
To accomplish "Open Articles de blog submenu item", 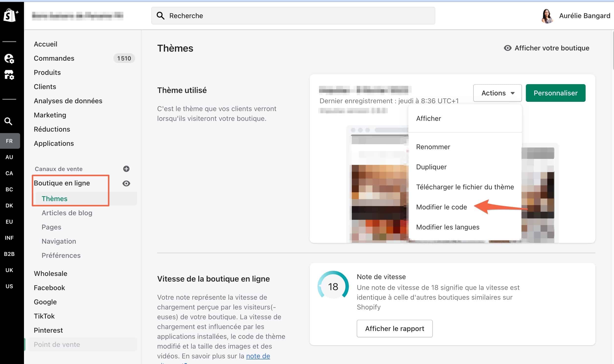I will coord(67,213).
